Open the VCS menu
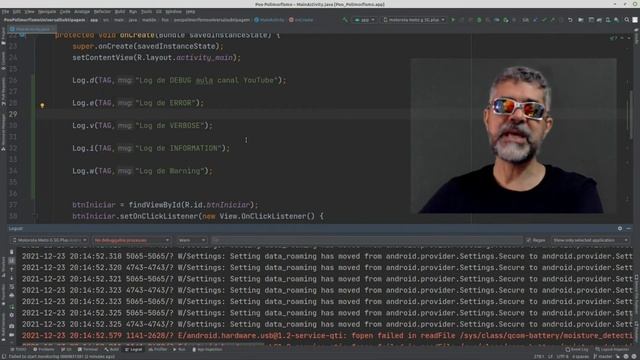The height and width of the screenshot is (360, 640). click(159, 12)
